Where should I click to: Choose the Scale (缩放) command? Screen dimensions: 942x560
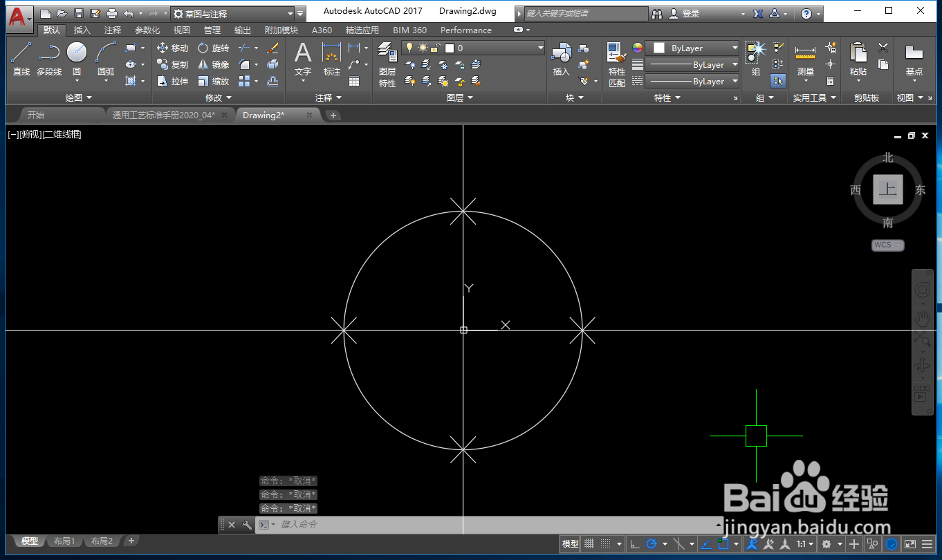[x=213, y=81]
